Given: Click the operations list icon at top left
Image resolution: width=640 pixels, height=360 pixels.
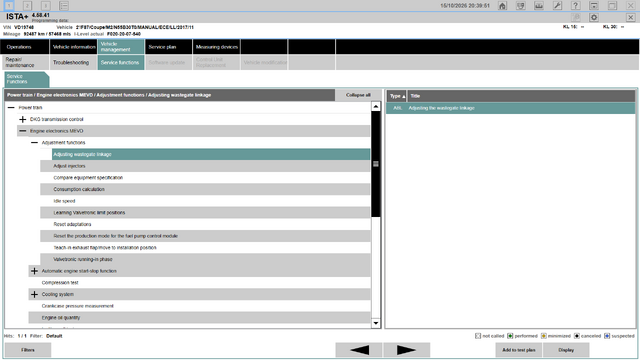Looking at the screenshot, I should coord(64,6).
